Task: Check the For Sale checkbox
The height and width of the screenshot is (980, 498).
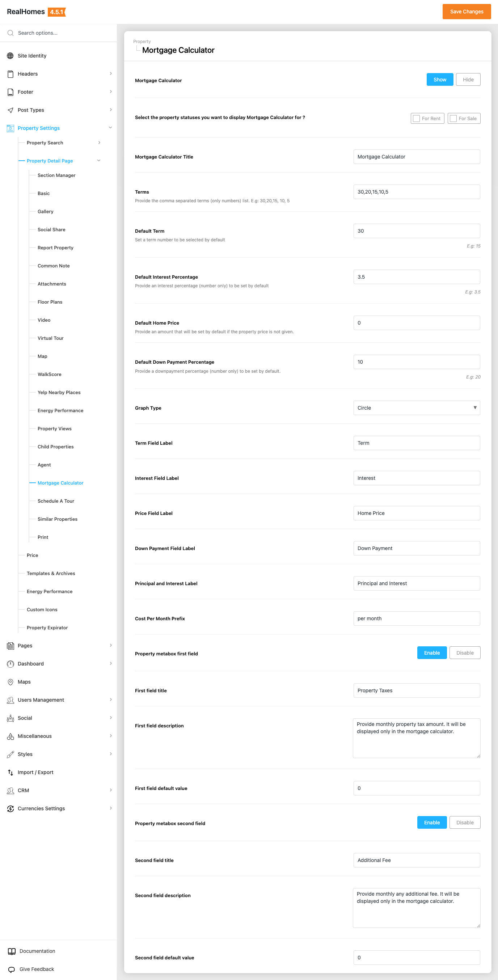Action: (x=453, y=119)
